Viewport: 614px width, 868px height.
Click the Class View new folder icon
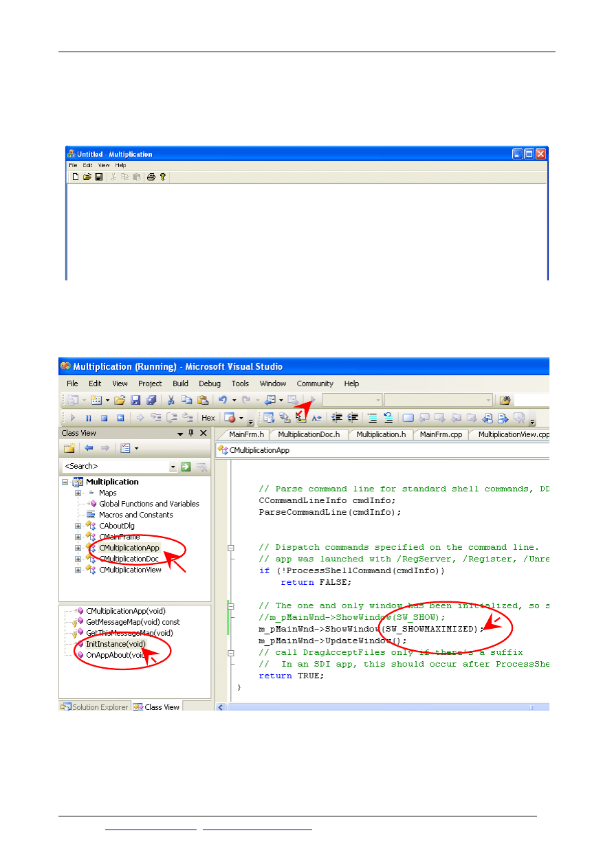[69, 448]
